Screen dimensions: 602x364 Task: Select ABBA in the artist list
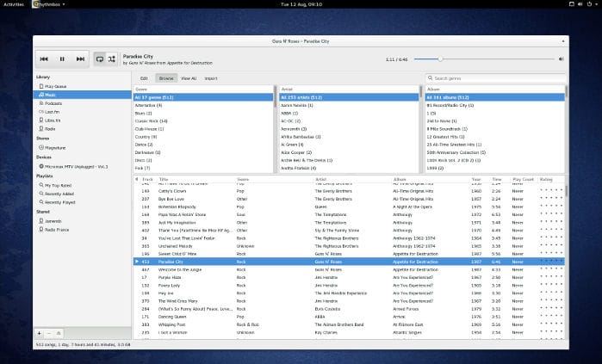(x=349, y=114)
